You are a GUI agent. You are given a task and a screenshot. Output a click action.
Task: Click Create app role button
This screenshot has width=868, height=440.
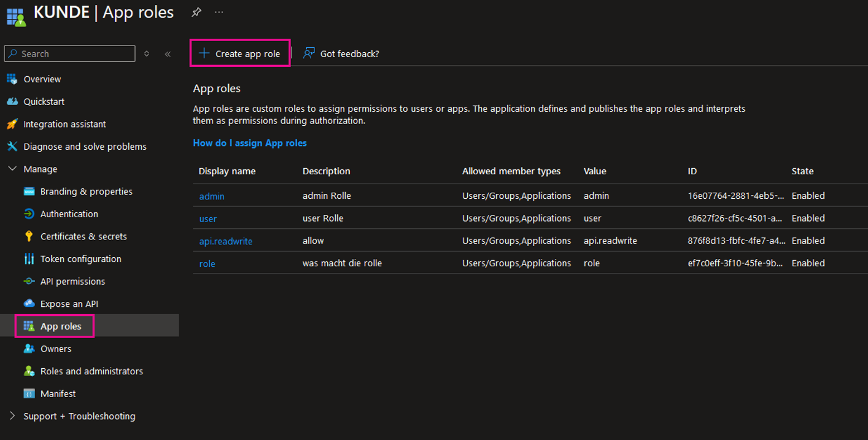[240, 54]
